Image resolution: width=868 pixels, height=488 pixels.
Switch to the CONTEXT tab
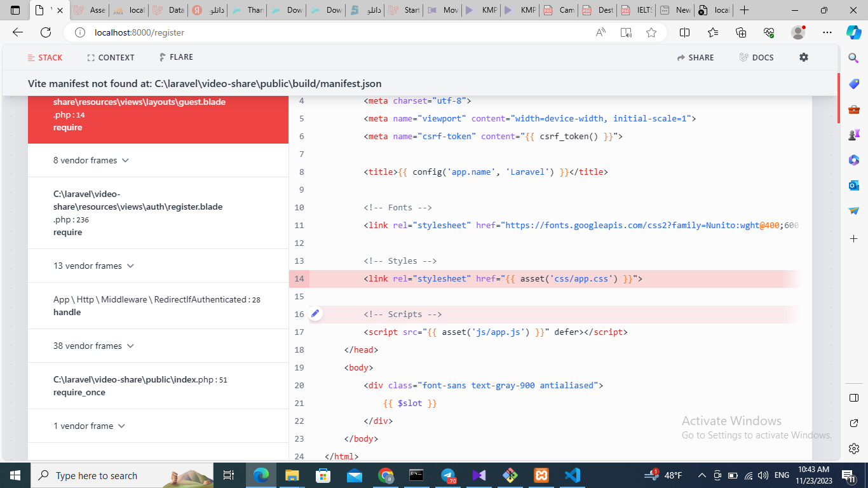point(111,57)
